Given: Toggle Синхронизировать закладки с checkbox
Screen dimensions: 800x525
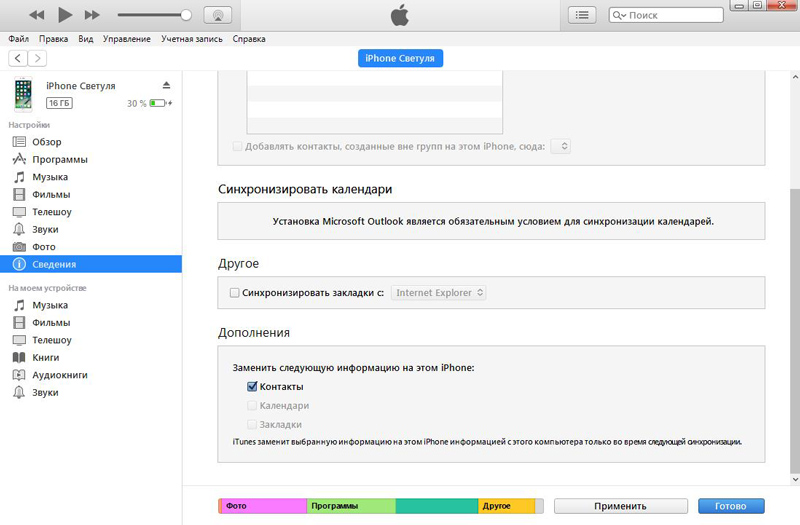Looking at the screenshot, I should 234,293.
